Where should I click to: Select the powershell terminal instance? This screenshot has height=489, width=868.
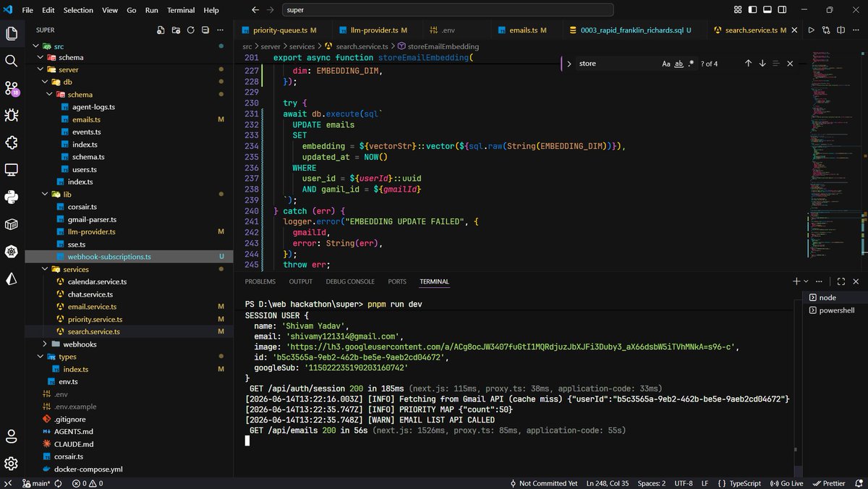(x=836, y=310)
